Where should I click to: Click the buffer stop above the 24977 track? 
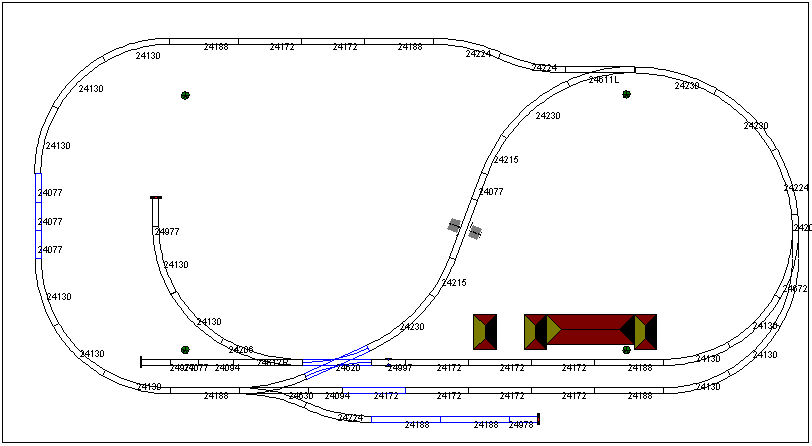click(156, 198)
